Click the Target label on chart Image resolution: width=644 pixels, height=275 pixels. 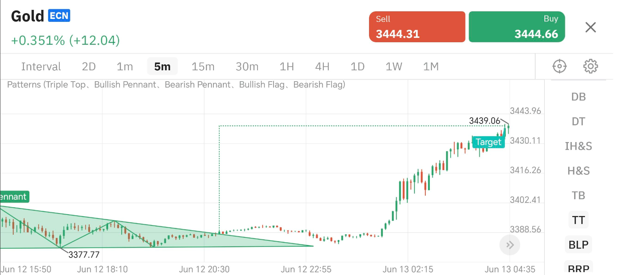[488, 142]
